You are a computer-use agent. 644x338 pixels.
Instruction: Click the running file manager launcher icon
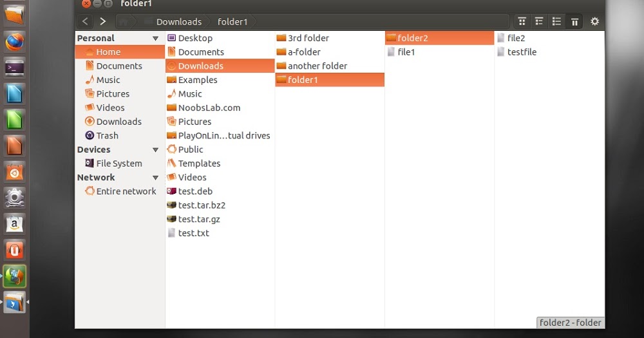point(14,303)
